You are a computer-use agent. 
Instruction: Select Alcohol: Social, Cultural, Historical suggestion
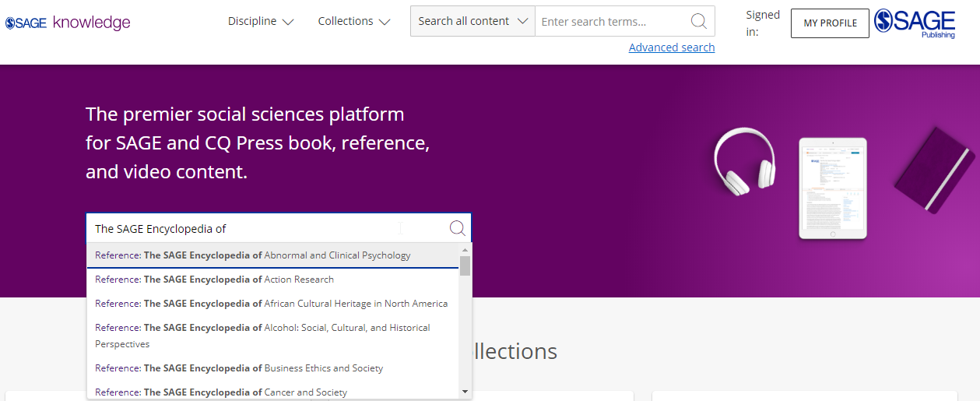coord(272,336)
